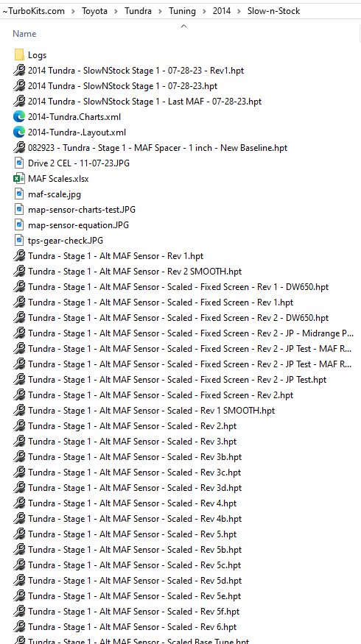Click the HPT icon for 082923 MAF Spacer file

(x=19, y=147)
